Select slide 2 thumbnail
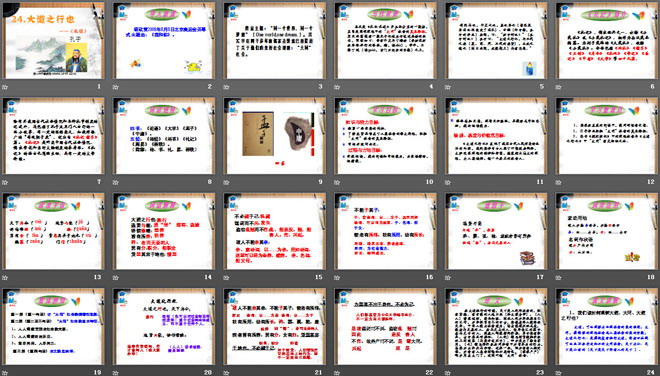 click(164, 40)
